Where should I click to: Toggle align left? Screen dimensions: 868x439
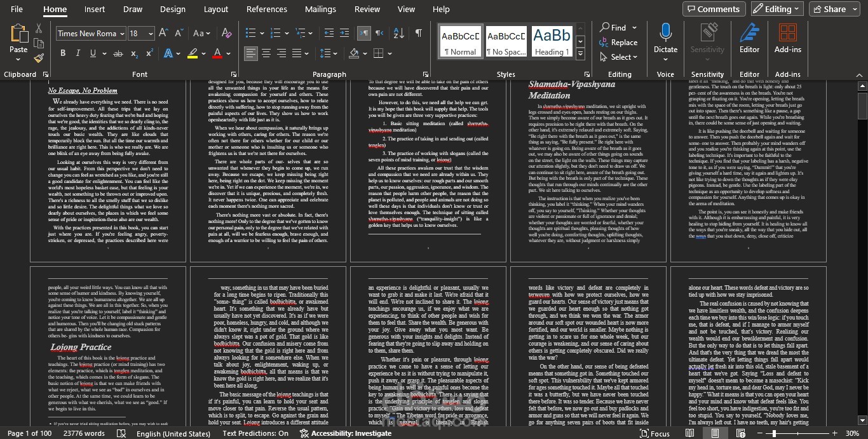(x=251, y=53)
